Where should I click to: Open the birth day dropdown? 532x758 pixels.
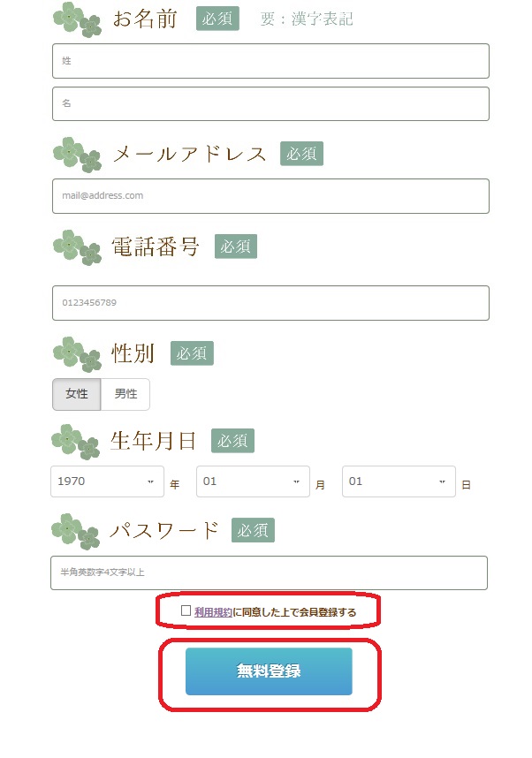pos(399,481)
